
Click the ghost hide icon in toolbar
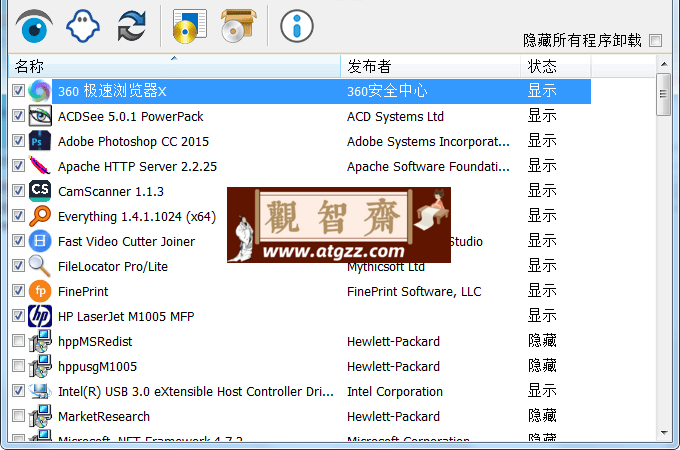click(83, 27)
